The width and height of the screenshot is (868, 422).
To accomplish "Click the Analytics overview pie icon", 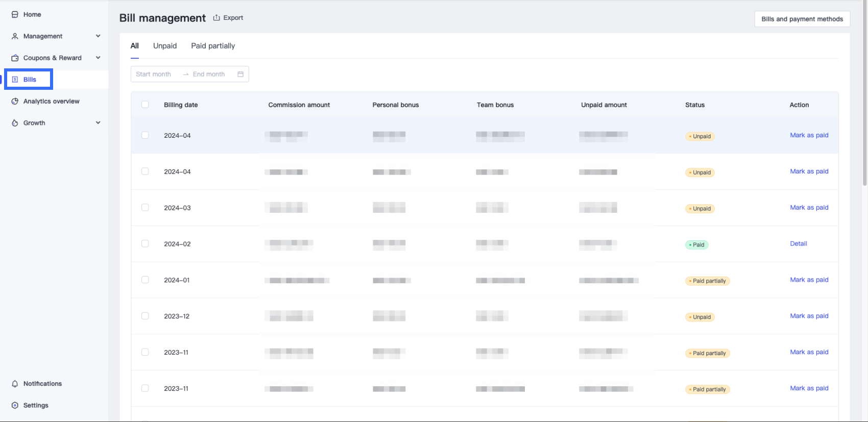I will coord(15,102).
